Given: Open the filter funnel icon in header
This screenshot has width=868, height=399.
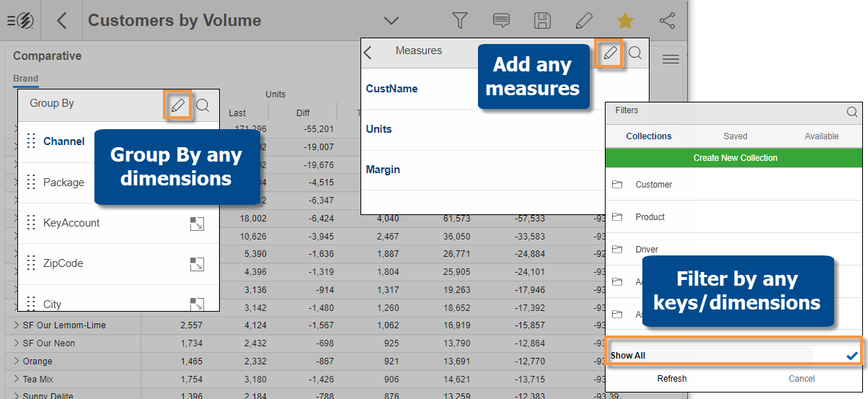Looking at the screenshot, I should [x=459, y=21].
